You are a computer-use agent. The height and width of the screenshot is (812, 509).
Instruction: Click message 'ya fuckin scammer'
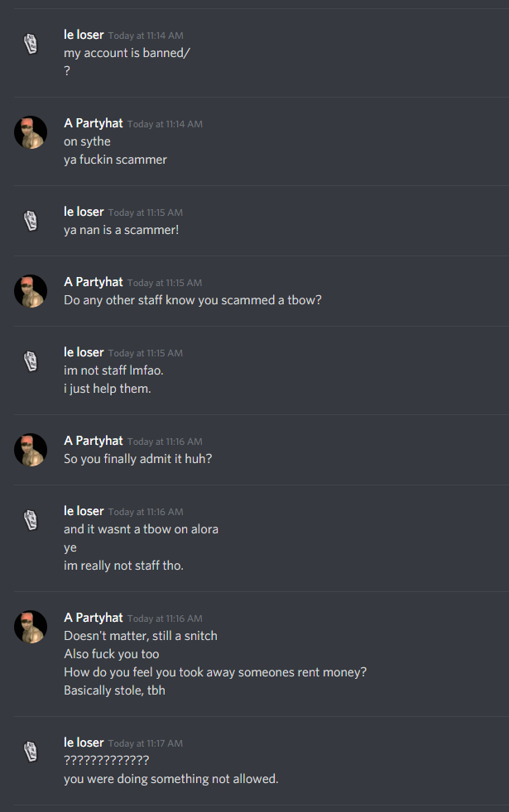coord(115,160)
